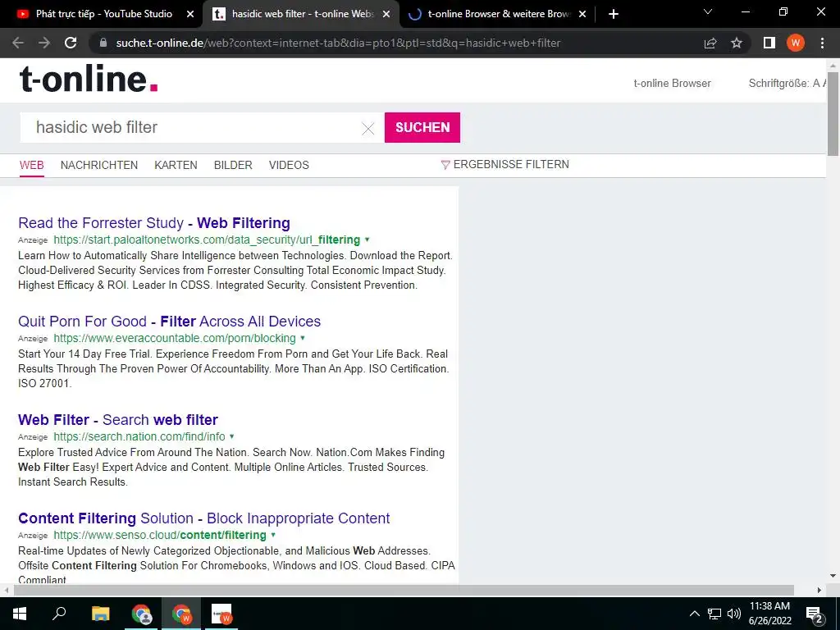Open the notification center icon

pyautogui.click(x=815, y=614)
